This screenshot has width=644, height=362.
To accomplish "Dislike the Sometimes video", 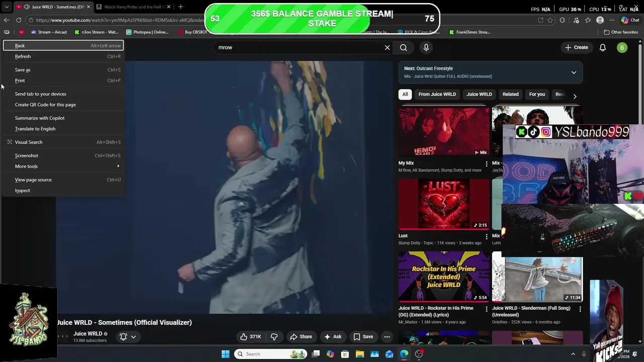I will point(274,337).
